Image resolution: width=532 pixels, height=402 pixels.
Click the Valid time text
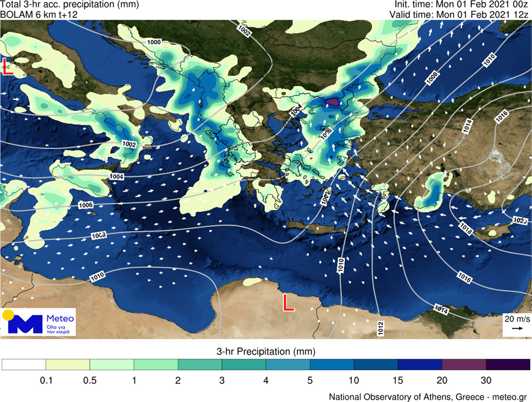tap(460, 14)
